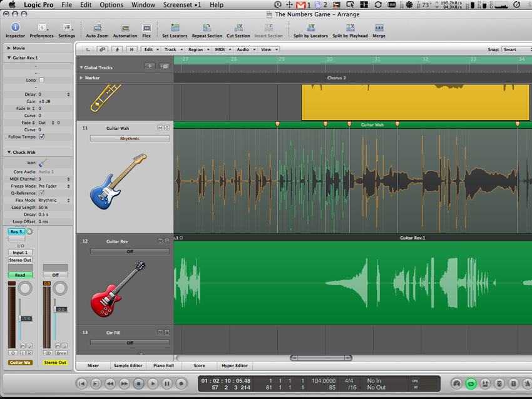This screenshot has height=399, width=532.
Task: Click the duplicate track button
Action: pos(164,66)
